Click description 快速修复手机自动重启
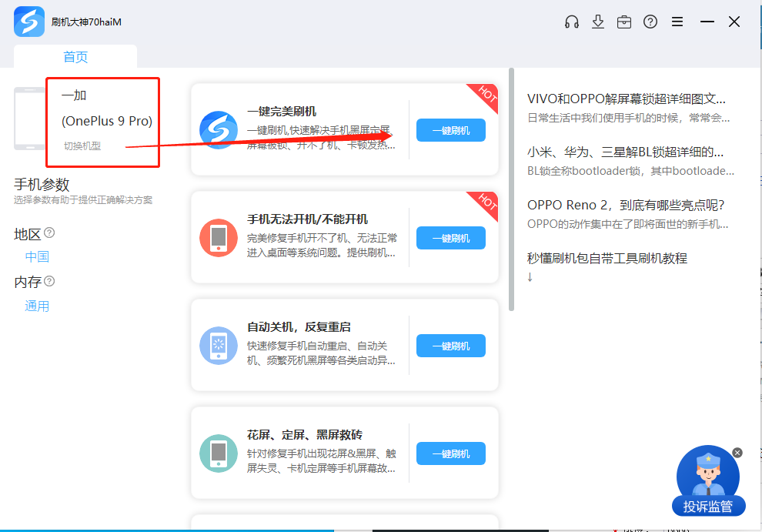This screenshot has height=532, width=762. click(x=321, y=353)
